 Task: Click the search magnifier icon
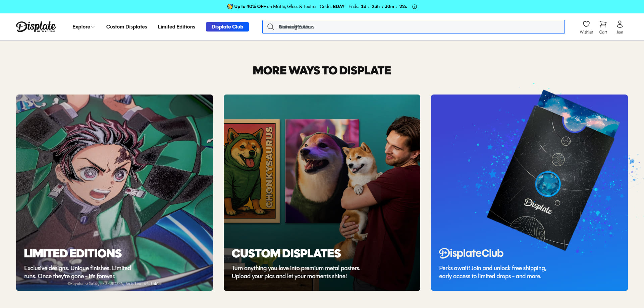coord(270,27)
